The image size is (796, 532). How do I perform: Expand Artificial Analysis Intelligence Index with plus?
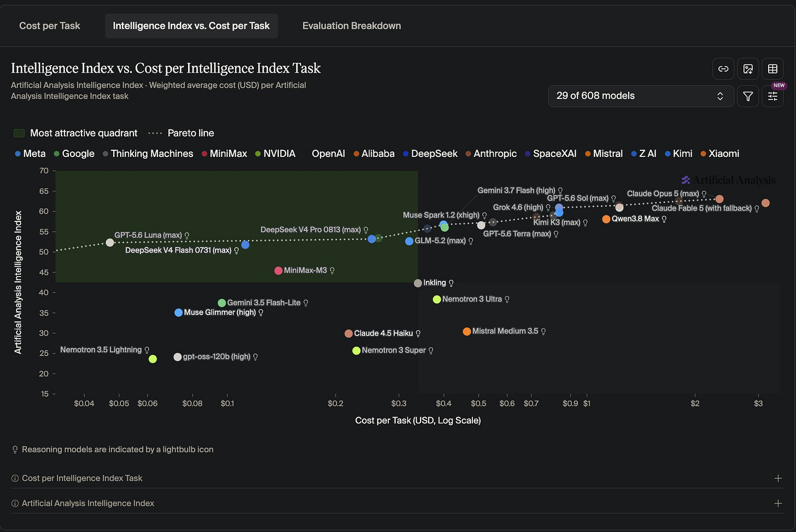[x=778, y=504]
